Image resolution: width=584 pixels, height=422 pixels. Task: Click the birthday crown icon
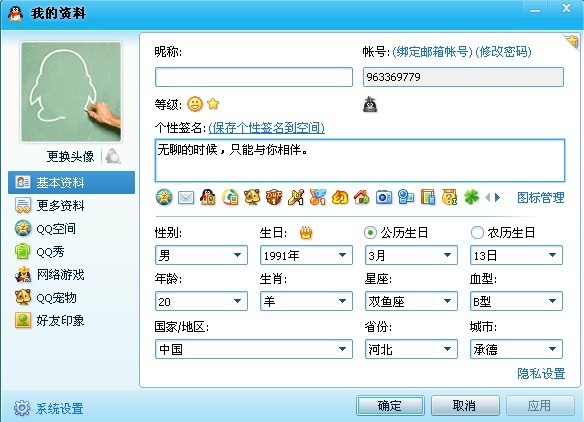[x=306, y=233]
